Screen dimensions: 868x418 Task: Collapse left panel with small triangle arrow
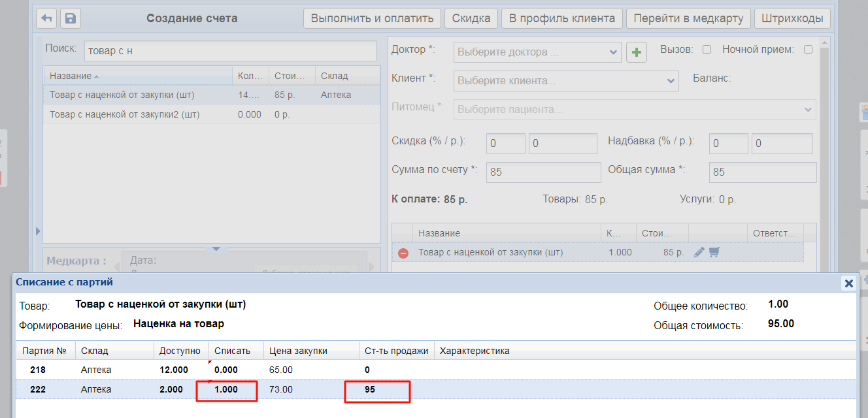click(x=38, y=231)
